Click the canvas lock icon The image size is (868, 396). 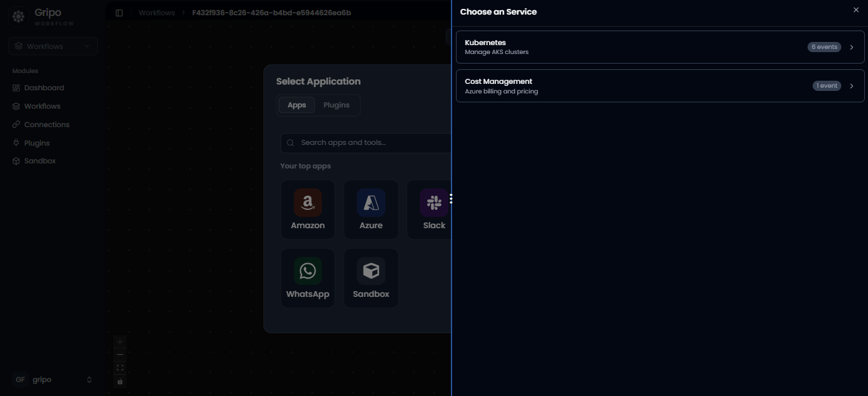coord(120,381)
